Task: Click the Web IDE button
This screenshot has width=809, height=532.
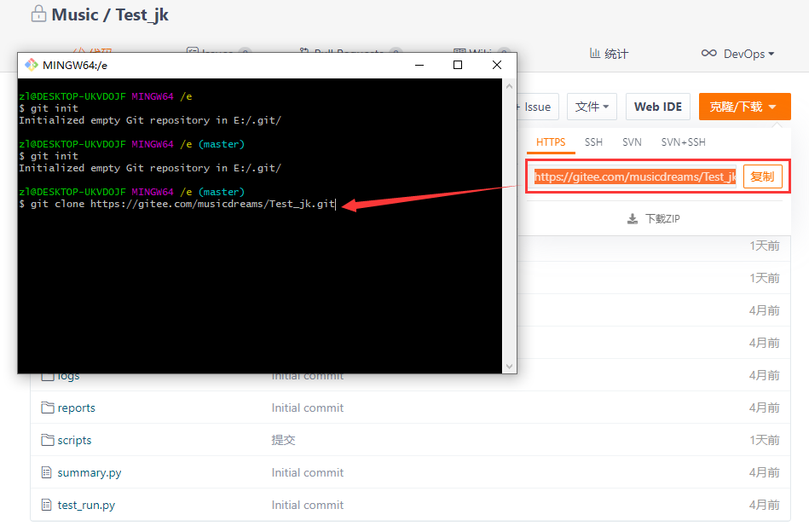Action: tap(658, 107)
